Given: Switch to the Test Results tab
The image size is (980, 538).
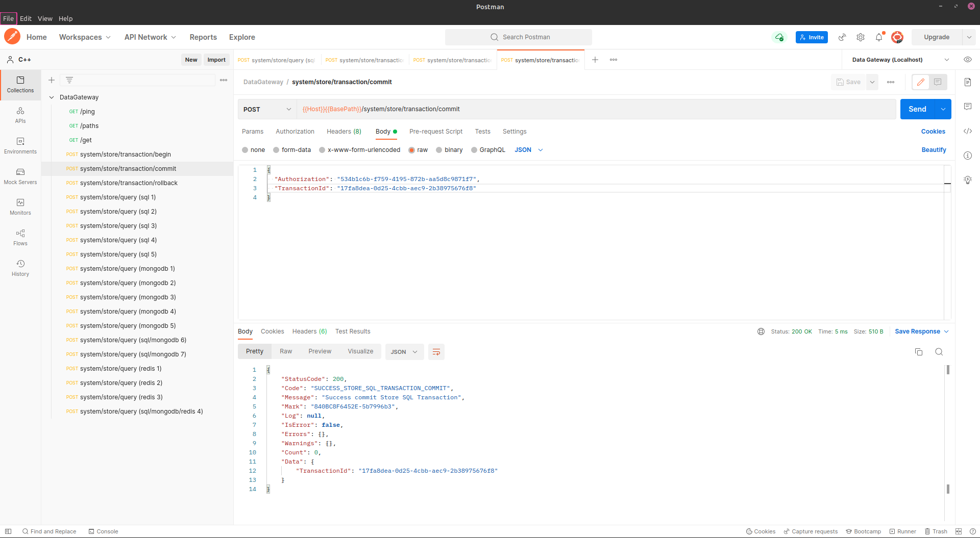Looking at the screenshot, I should (353, 331).
